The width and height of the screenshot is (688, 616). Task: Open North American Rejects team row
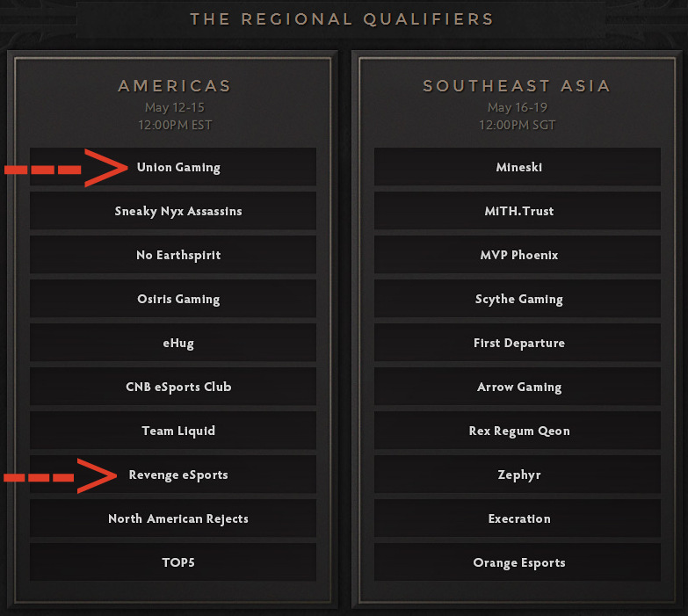[178, 518]
